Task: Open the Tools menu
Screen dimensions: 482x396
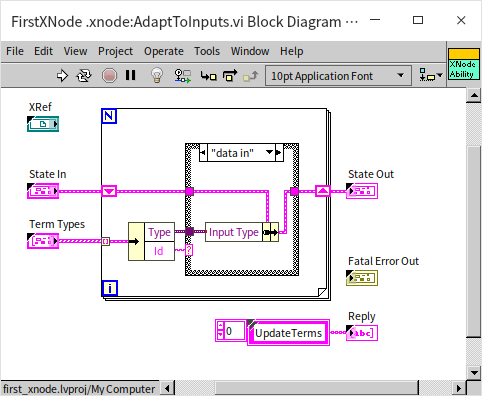Action: (207, 51)
